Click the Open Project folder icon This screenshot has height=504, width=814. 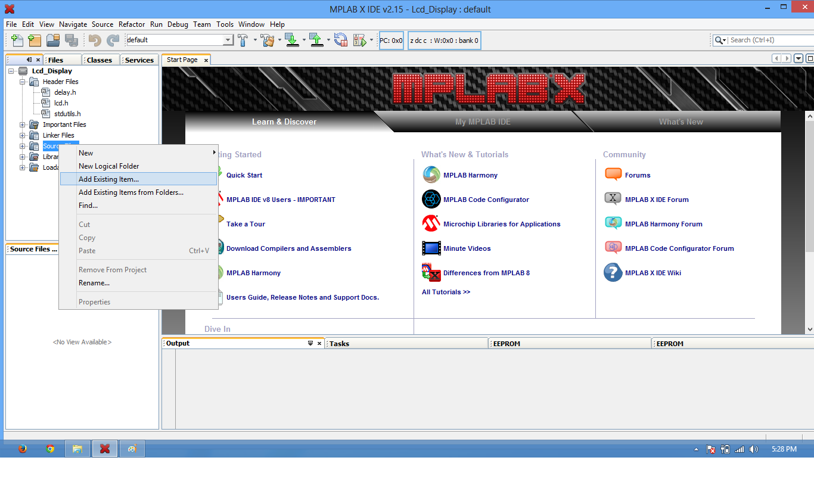click(53, 40)
